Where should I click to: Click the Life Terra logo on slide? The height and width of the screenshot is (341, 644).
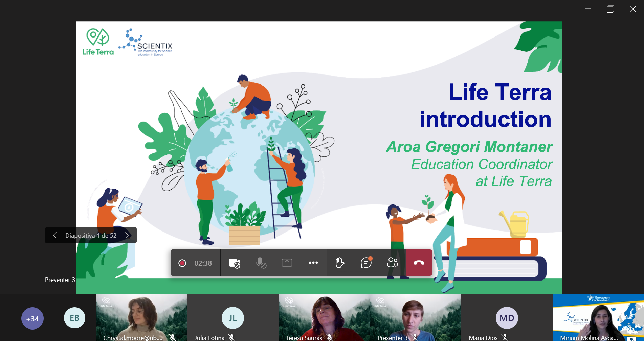pos(98,42)
